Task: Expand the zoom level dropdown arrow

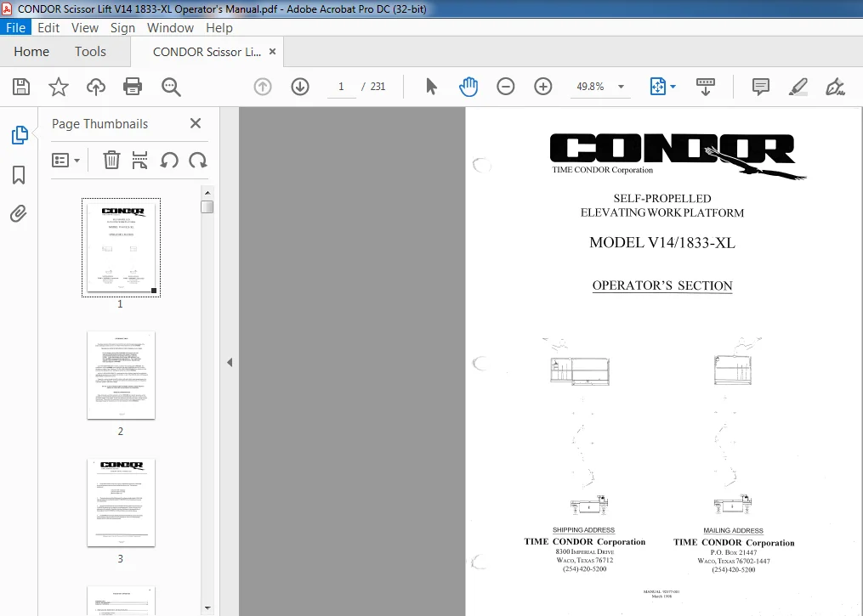Action: click(x=621, y=87)
